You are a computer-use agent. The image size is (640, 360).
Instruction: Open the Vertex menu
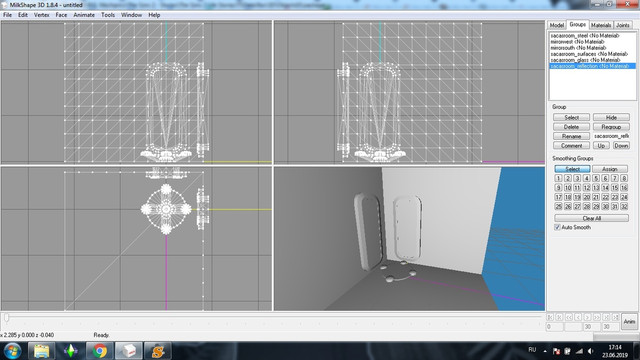pyautogui.click(x=42, y=15)
